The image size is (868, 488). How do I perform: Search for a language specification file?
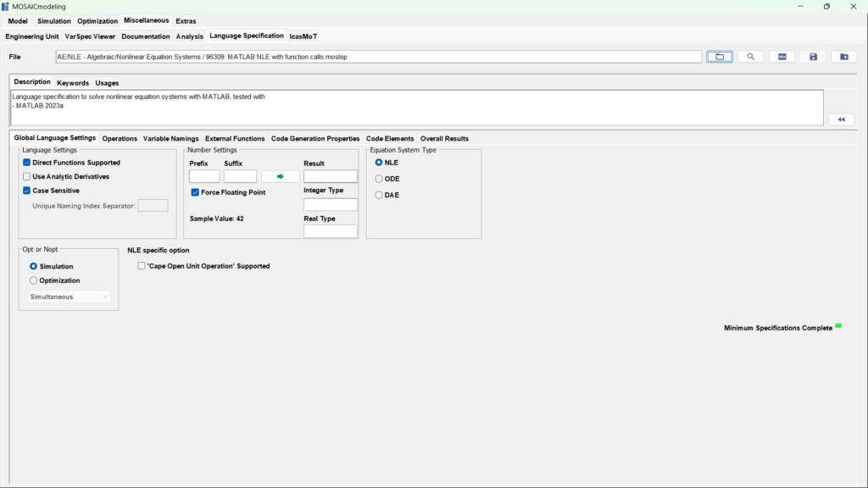click(x=750, y=56)
